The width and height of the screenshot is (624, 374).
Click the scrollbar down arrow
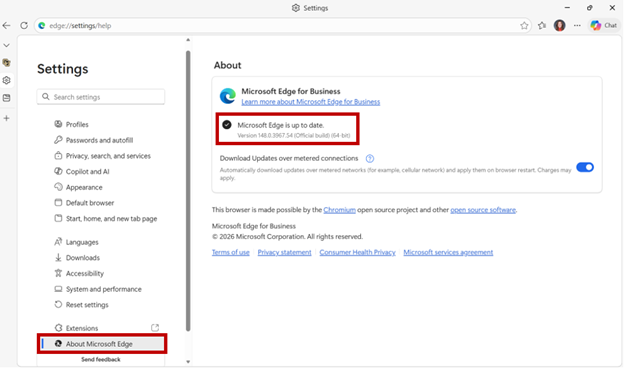188,362
